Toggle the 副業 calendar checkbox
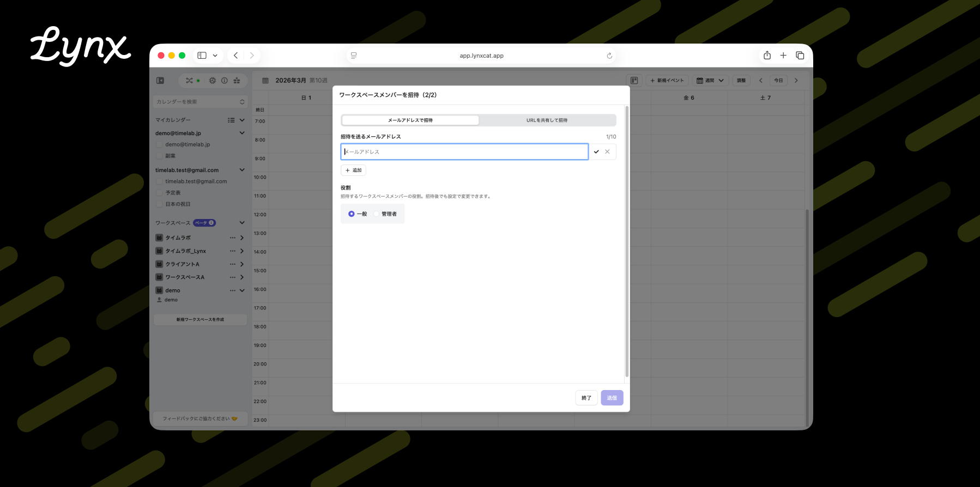 159,156
